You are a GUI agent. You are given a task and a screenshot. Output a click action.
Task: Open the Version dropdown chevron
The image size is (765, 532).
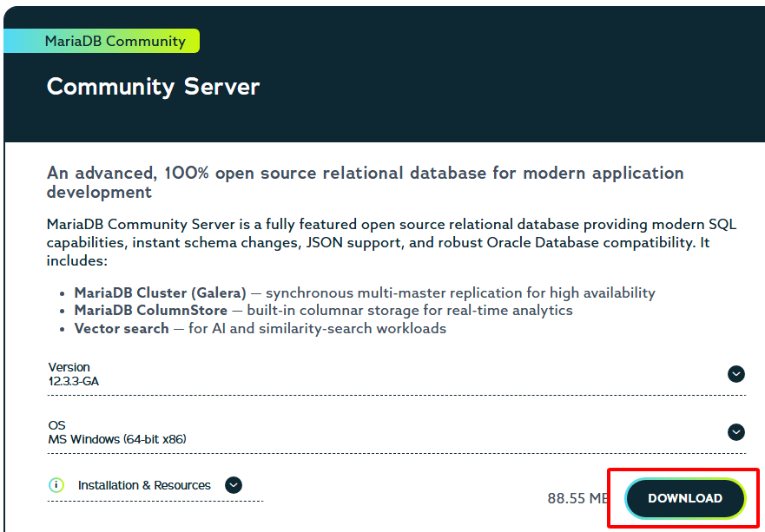coord(735,374)
